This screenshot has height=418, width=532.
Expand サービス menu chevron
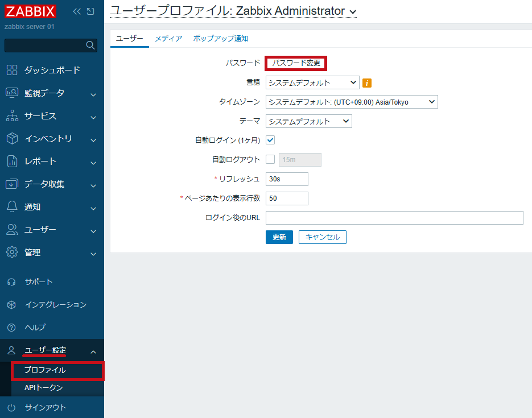pyautogui.click(x=93, y=117)
